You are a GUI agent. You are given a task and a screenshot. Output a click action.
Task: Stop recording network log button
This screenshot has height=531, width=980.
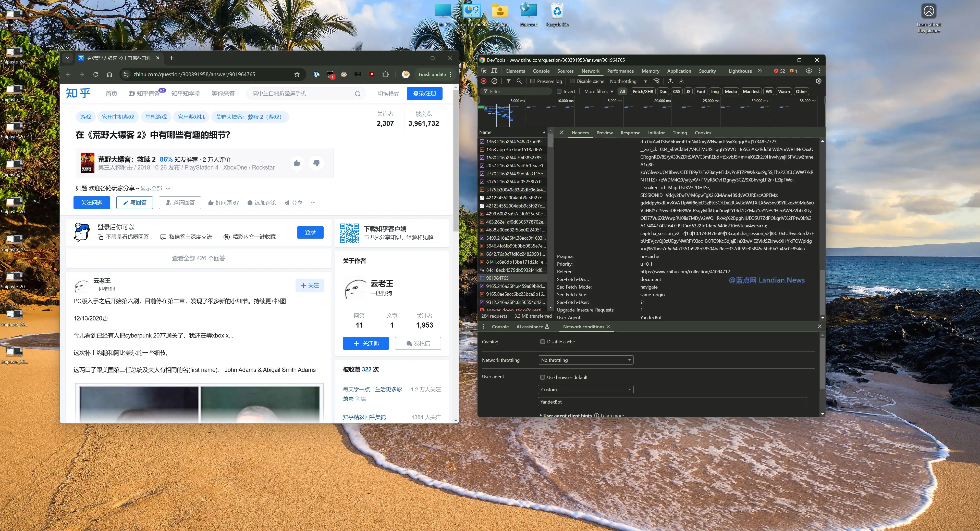[484, 81]
